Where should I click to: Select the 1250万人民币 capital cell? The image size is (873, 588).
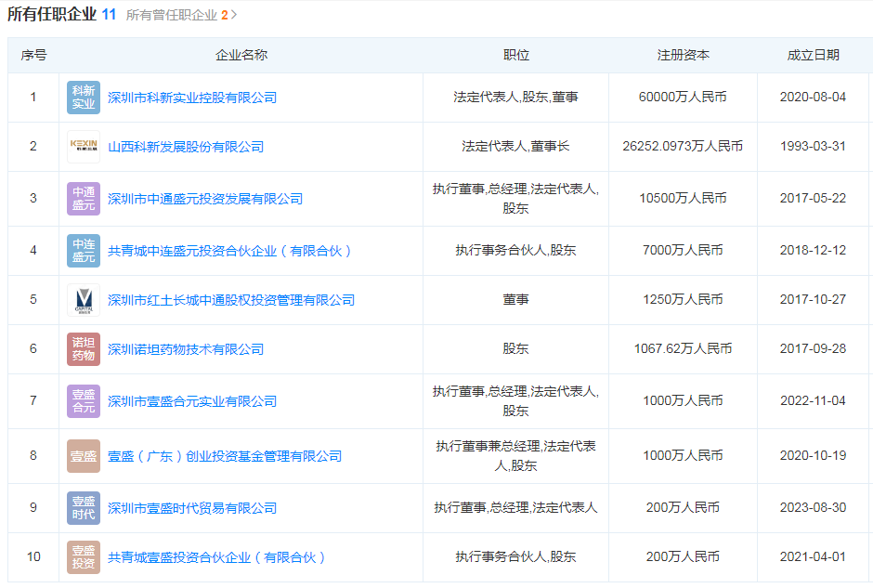(683, 299)
